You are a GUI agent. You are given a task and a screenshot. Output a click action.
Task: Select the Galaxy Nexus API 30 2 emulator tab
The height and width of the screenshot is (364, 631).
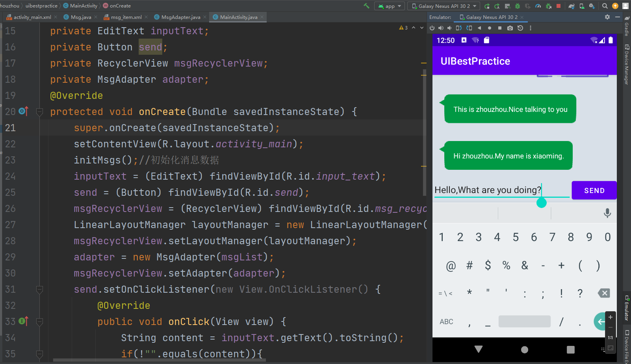pos(492,17)
